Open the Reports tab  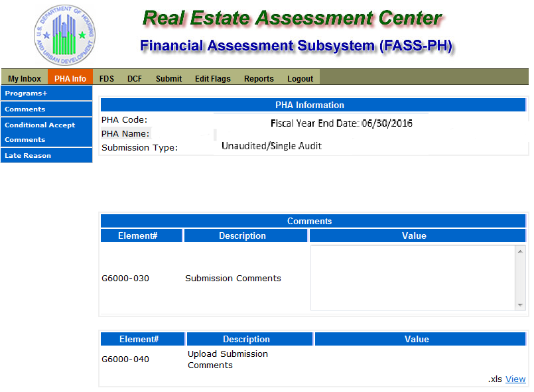(x=259, y=78)
